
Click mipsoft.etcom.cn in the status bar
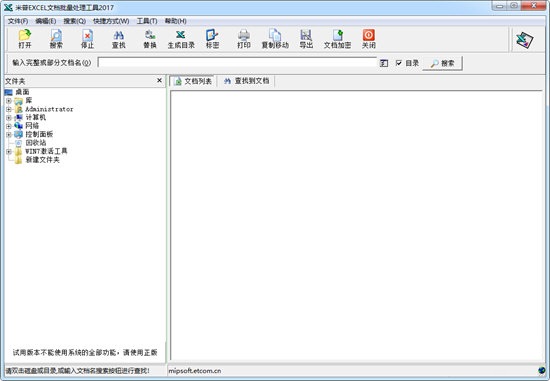click(x=195, y=370)
